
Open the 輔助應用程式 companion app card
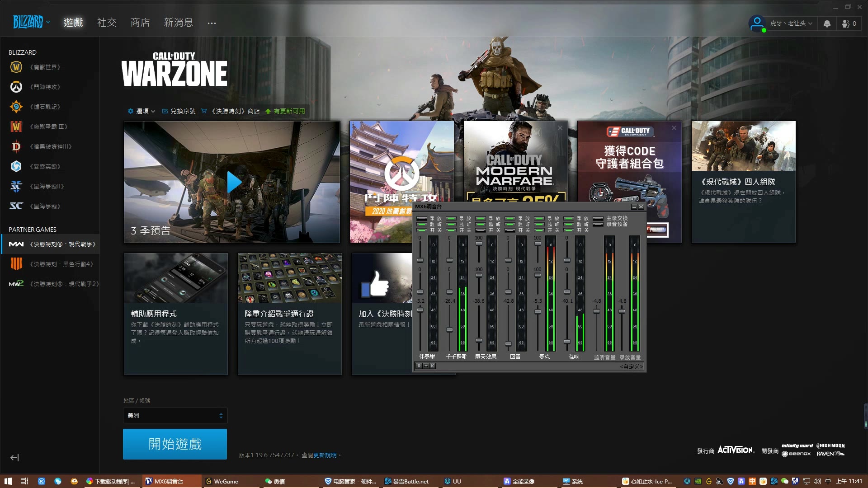click(176, 314)
